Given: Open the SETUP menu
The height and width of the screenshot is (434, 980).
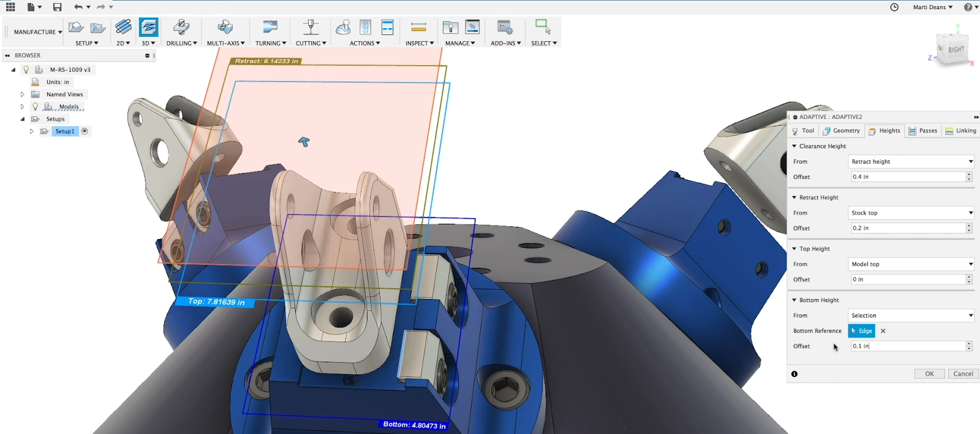Looking at the screenshot, I should click(x=86, y=44).
